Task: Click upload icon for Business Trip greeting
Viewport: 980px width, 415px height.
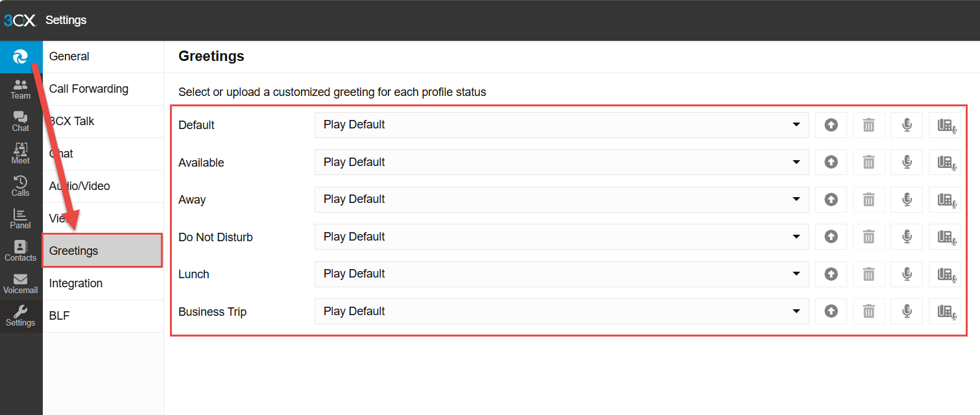Action: 831,312
